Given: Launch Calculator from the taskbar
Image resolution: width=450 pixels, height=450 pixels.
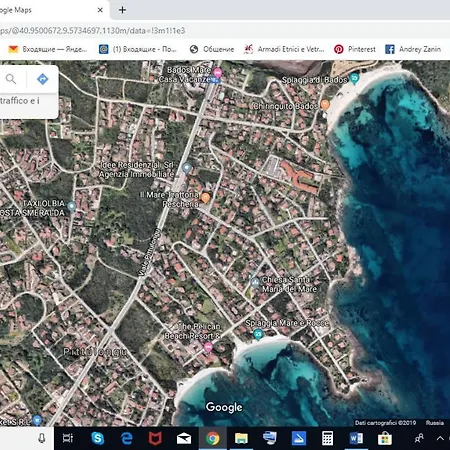Looking at the screenshot, I should [327, 438].
